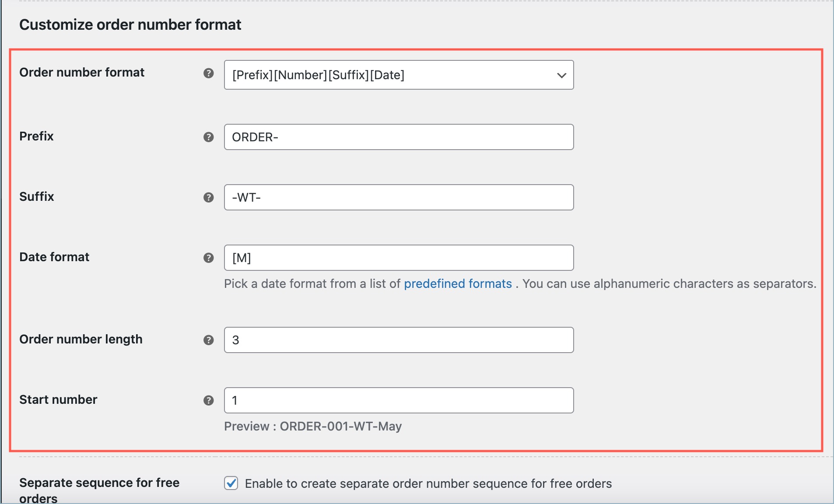Click the question mark icon beside Prefix

click(x=209, y=137)
